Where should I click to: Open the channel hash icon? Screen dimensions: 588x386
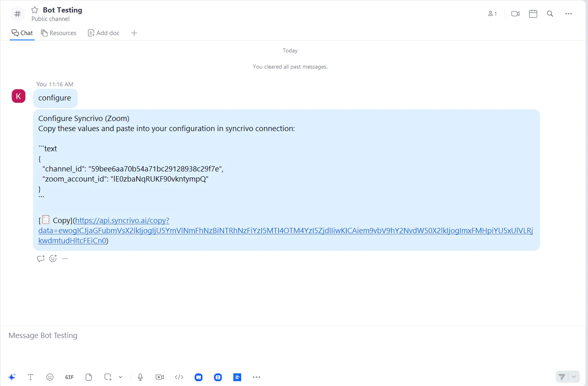[x=17, y=14]
